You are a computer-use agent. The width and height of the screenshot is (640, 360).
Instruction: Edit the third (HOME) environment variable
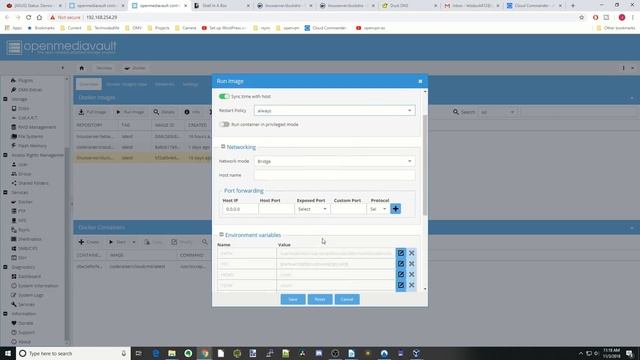pos(401,274)
